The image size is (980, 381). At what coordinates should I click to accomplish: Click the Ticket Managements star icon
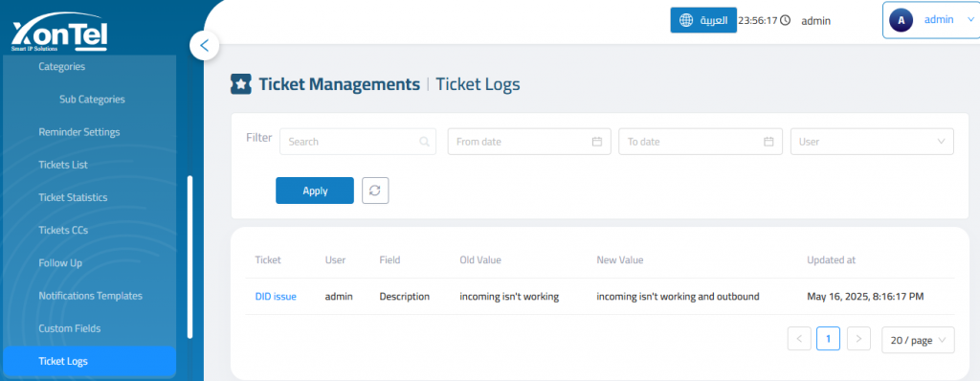[x=240, y=84]
